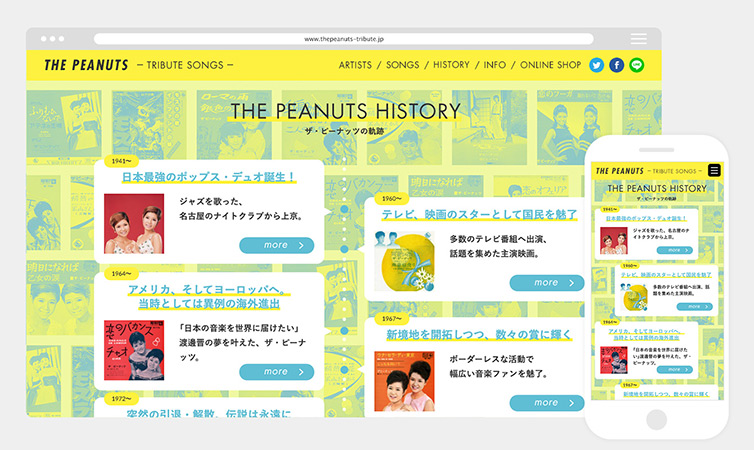Click the 恋のバカンス record cover thumbnail

(x=134, y=350)
